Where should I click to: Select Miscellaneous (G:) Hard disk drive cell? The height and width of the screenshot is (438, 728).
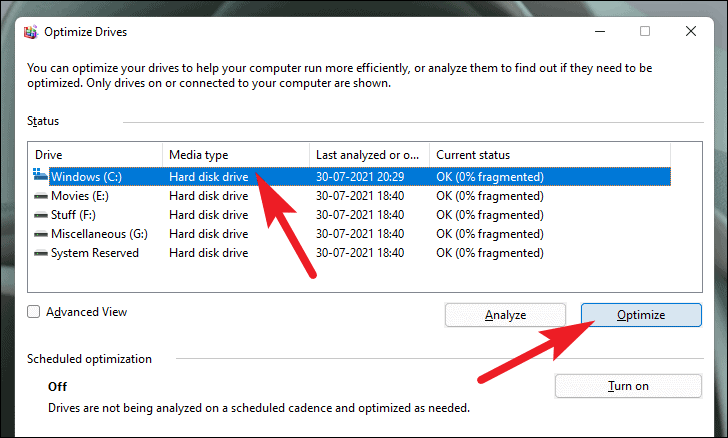(209, 234)
